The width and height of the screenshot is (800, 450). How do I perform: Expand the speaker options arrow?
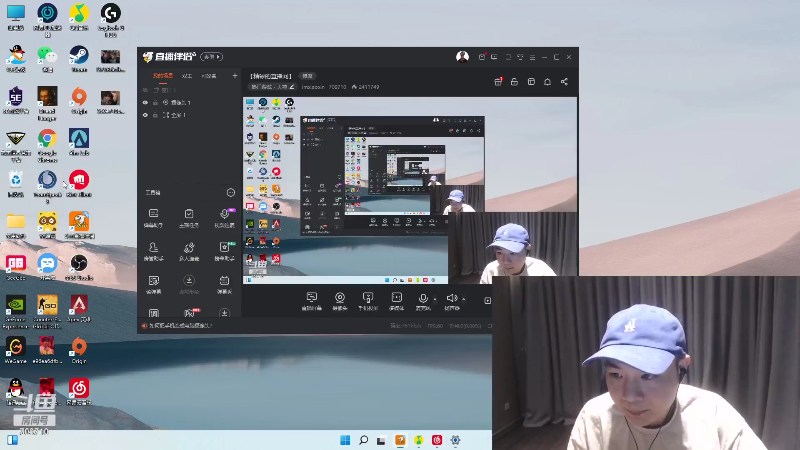[x=463, y=299]
